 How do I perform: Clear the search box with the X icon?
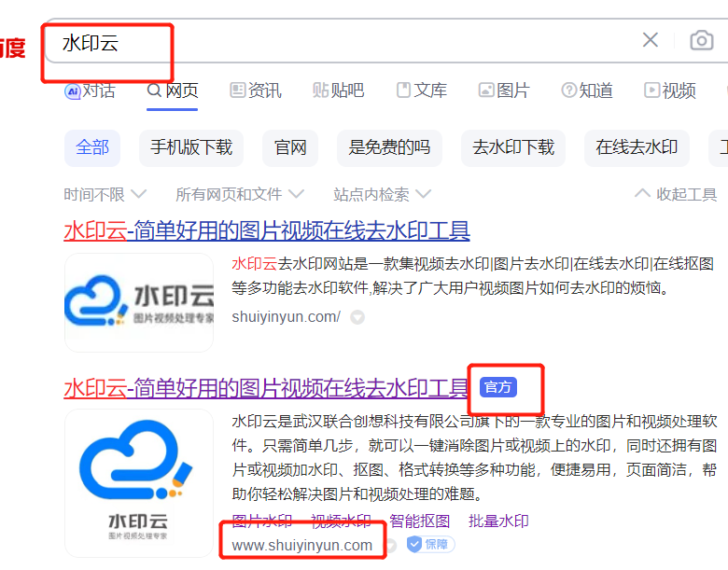point(651,40)
